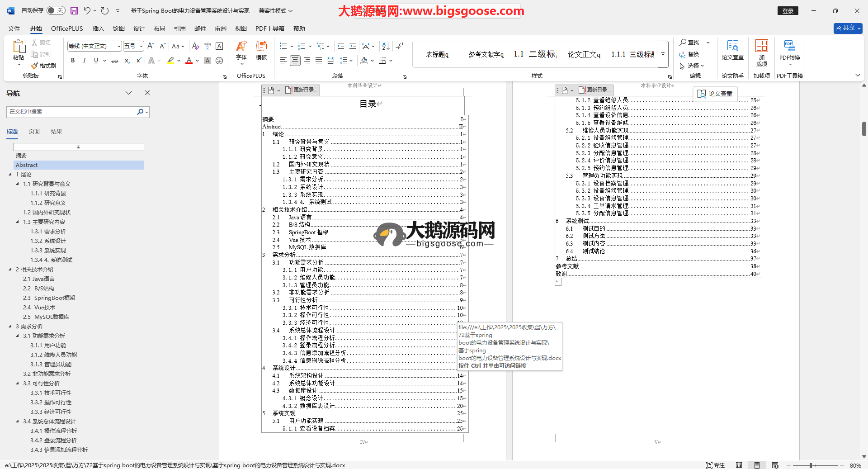
Task: Collapse the 2 相关技术介绍 navigation node
Action: (x=10, y=269)
